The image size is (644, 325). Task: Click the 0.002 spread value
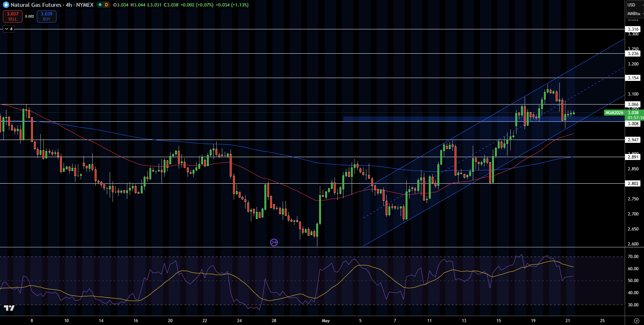point(30,16)
